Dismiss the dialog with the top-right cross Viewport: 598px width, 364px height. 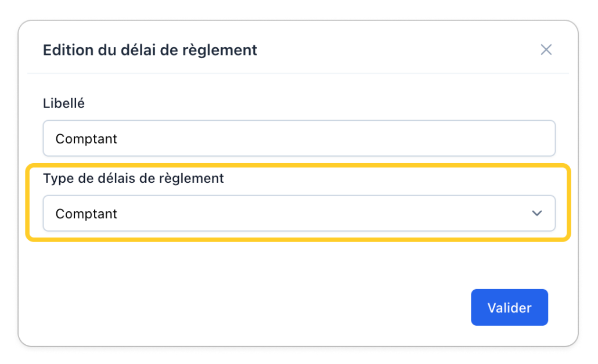tap(546, 50)
